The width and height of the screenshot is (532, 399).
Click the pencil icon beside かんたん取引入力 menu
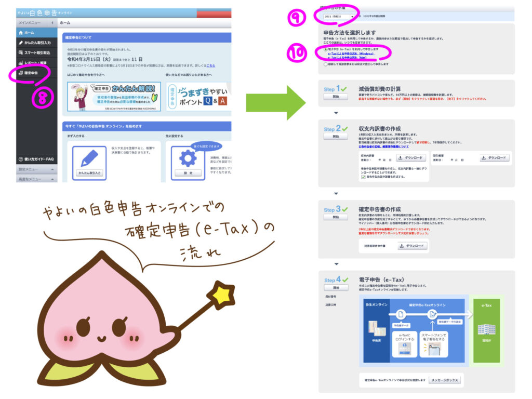pos(21,43)
